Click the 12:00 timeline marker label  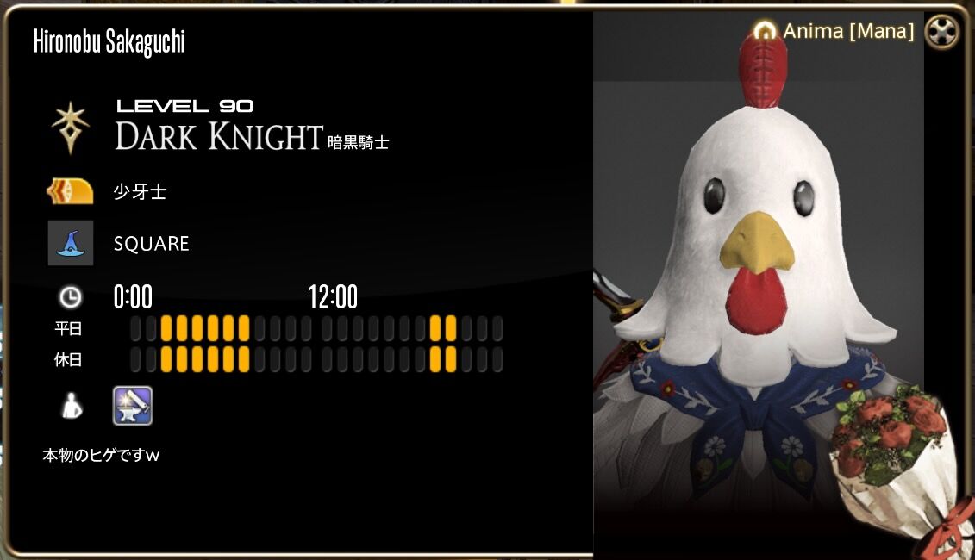pyautogui.click(x=333, y=296)
